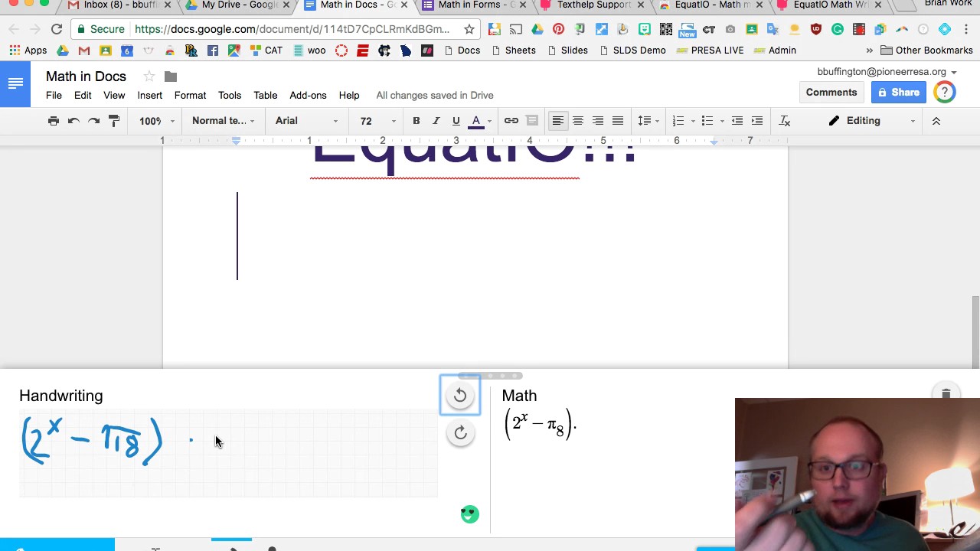Set center text alignment
This screenshot has height=551, width=980.
pos(578,121)
